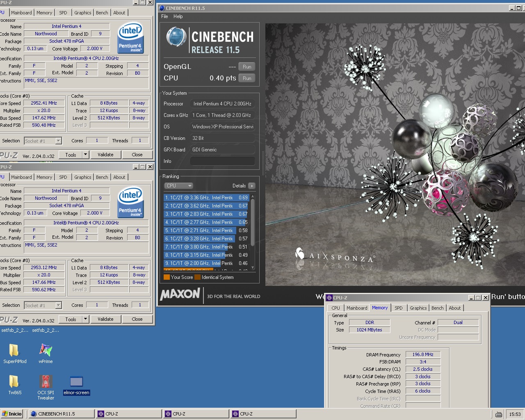Image resolution: width=525 pixels, height=420 pixels.
Task: Open Graphics tab in lower CPU-Z window
Action: coord(82,177)
